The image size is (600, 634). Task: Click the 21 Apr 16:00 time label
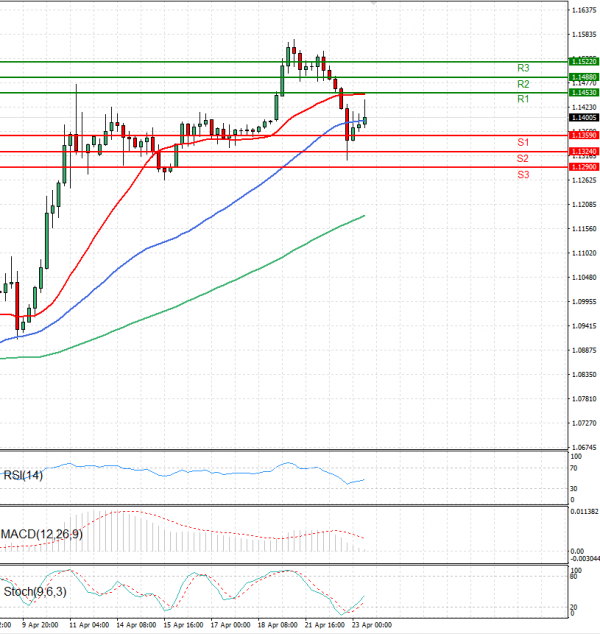pyautogui.click(x=325, y=625)
